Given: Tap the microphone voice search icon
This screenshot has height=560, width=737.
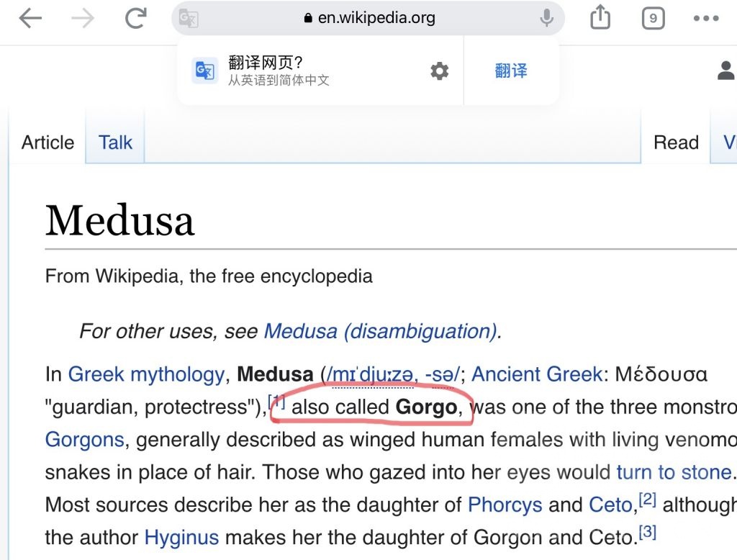Looking at the screenshot, I should pyautogui.click(x=547, y=18).
